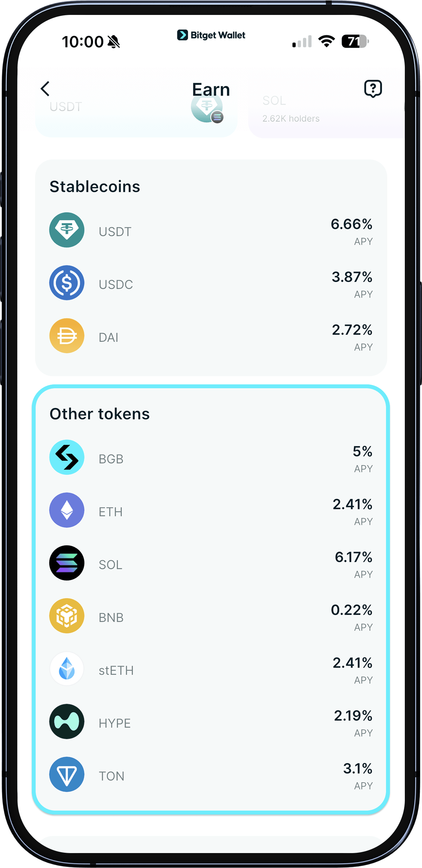This screenshot has width=422, height=868.
Task: Tap the Stablecoins section header
Action: 95,187
